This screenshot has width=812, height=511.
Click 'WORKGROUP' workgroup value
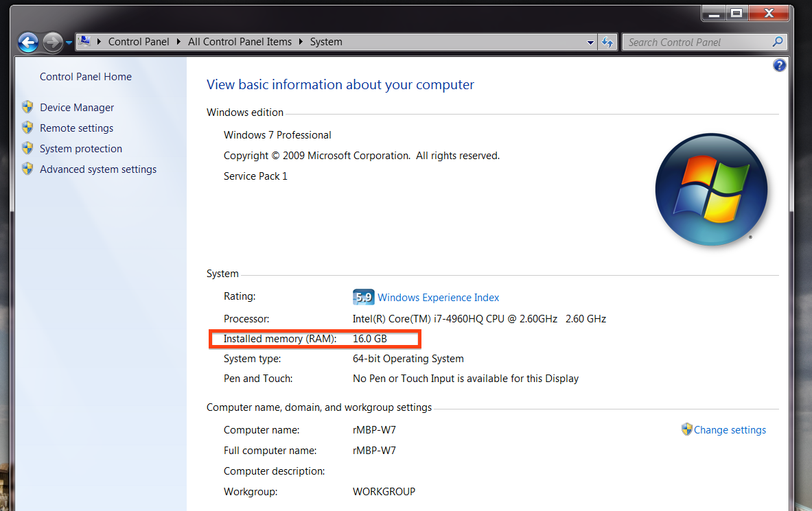pyautogui.click(x=384, y=492)
